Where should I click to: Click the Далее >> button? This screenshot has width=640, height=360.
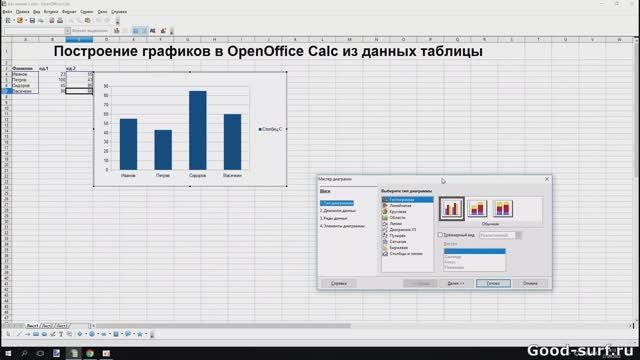(x=456, y=283)
